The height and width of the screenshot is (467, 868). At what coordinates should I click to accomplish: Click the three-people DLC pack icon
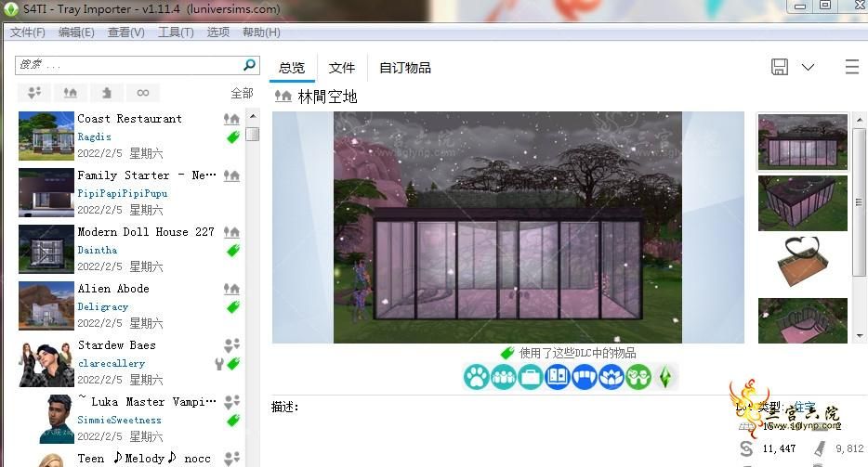[x=503, y=377]
